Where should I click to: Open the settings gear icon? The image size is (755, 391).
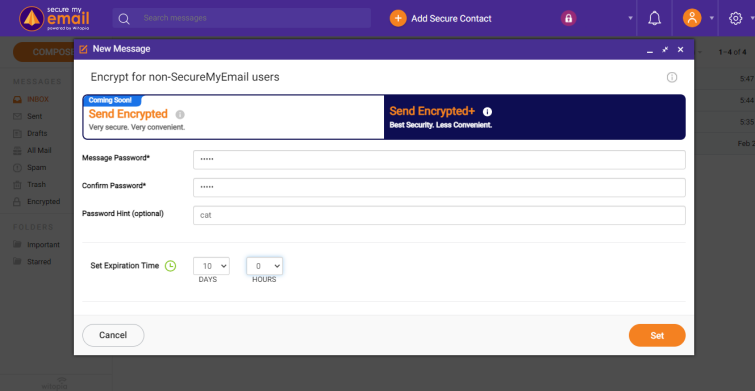coord(735,18)
